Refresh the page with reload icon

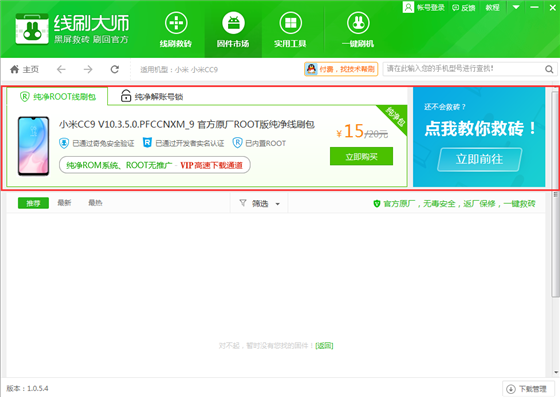pos(115,69)
